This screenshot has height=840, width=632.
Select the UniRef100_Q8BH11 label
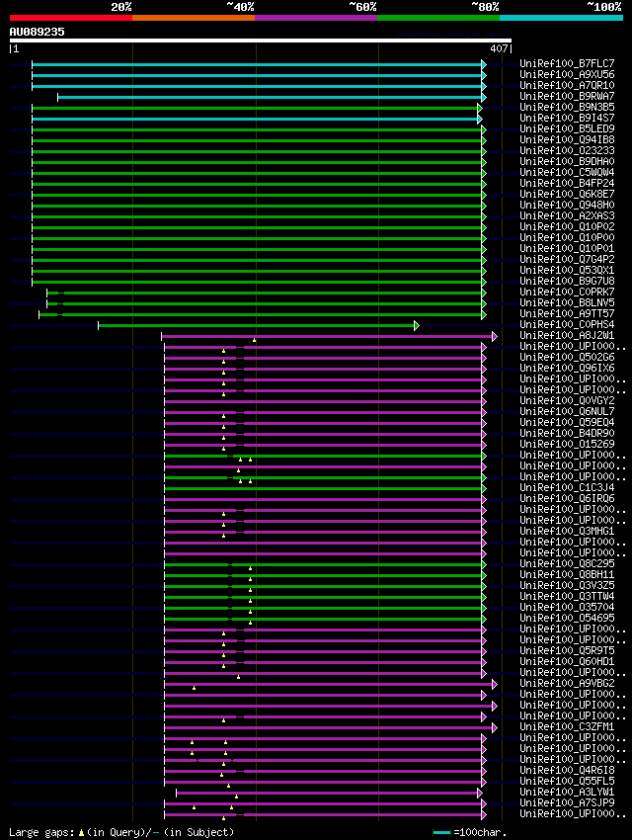pyautogui.click(x=567, y=574)
